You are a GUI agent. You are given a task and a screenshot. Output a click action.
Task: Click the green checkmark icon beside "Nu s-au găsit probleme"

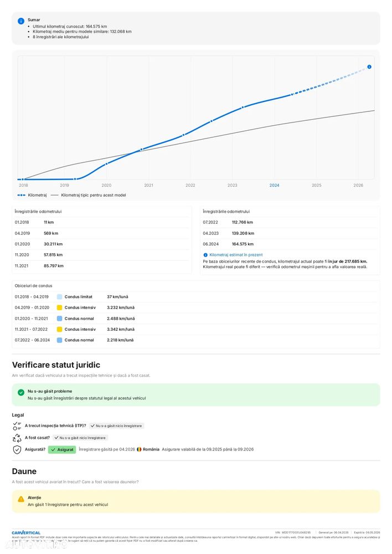[21, 392]
